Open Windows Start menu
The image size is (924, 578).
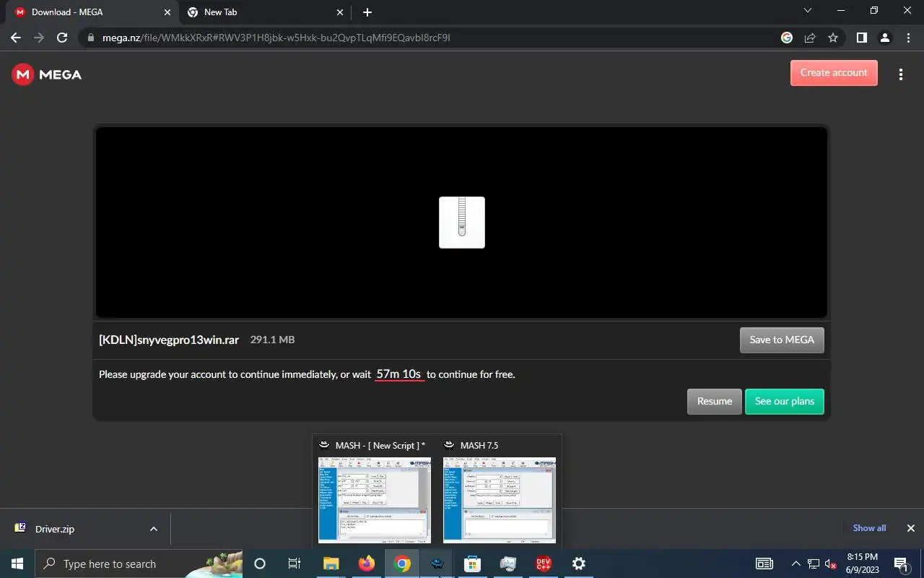(17, 564)
